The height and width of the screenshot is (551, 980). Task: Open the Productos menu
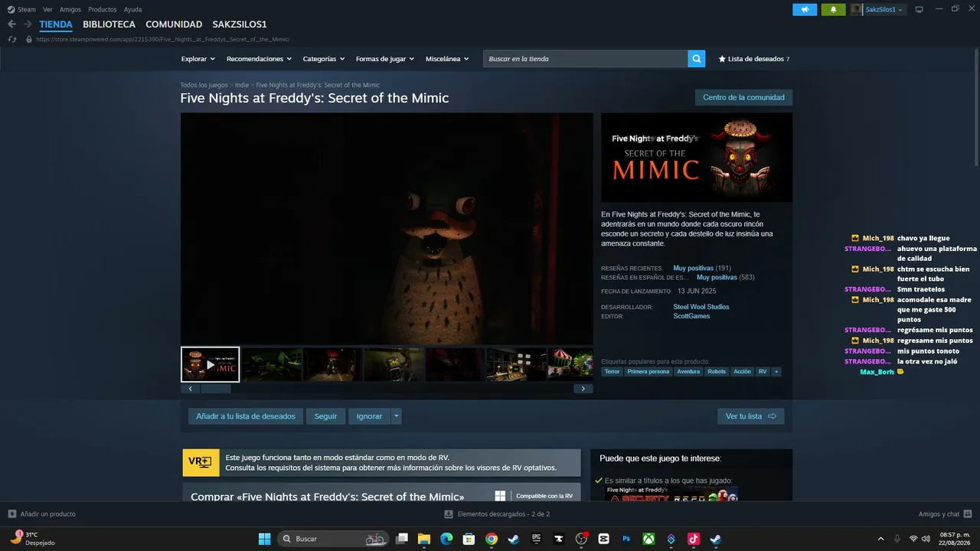(103, 9)
